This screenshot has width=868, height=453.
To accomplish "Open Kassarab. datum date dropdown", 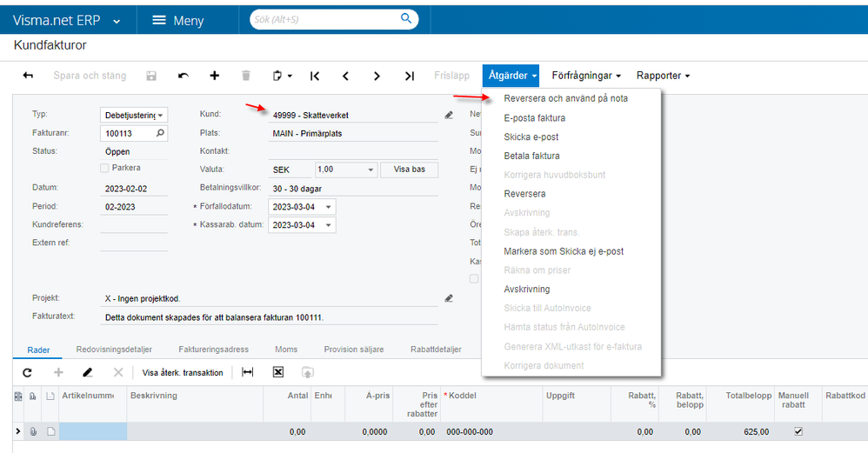I will [328, 225].
